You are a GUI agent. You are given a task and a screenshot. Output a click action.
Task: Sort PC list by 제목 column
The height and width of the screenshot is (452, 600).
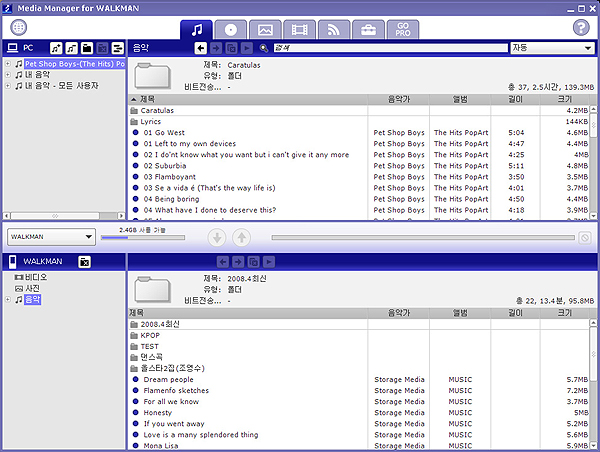point(248,100)
